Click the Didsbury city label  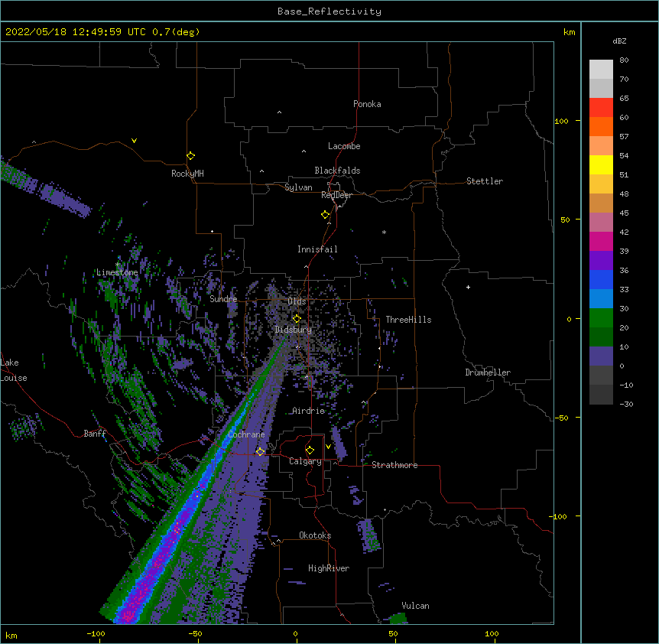[294, 330]
